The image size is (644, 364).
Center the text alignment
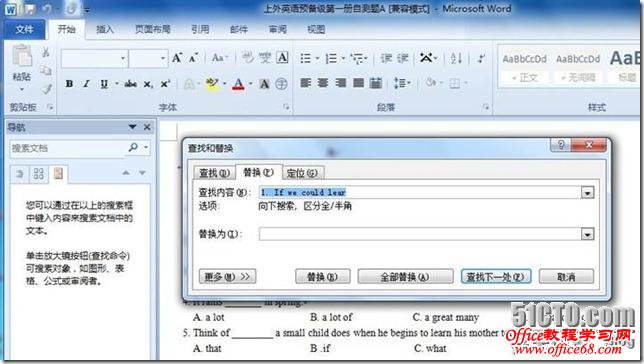coord(323,83)
